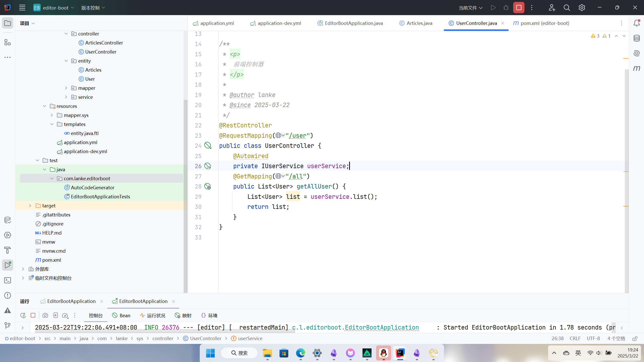The height and width of the screenshot is (362, 644).
Task: Rerun EditorBootApplication in run panel
Action: pyautogui.click(x=23, y=315)
